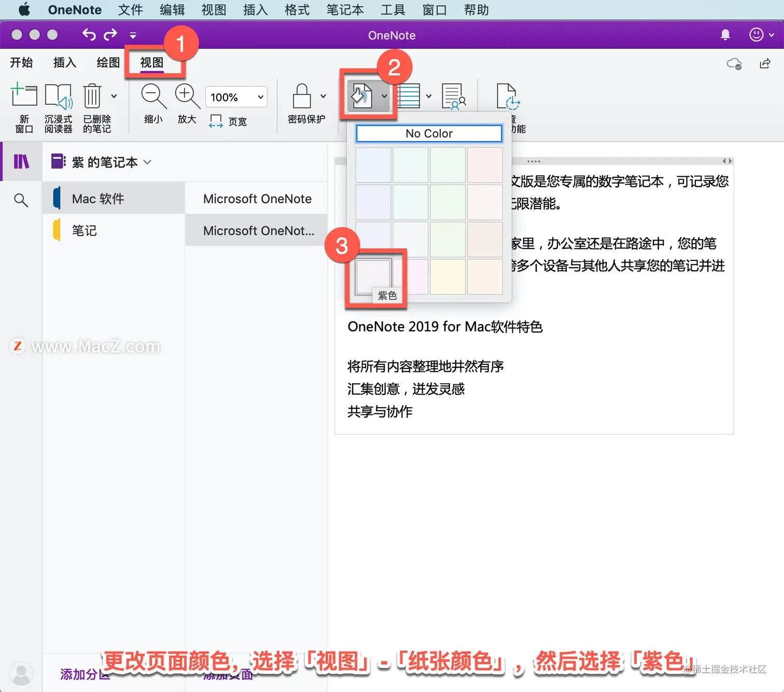Show the notebooks list sidebar icon
Viewport: 784px width, 692px height.
tap(21, 162)
